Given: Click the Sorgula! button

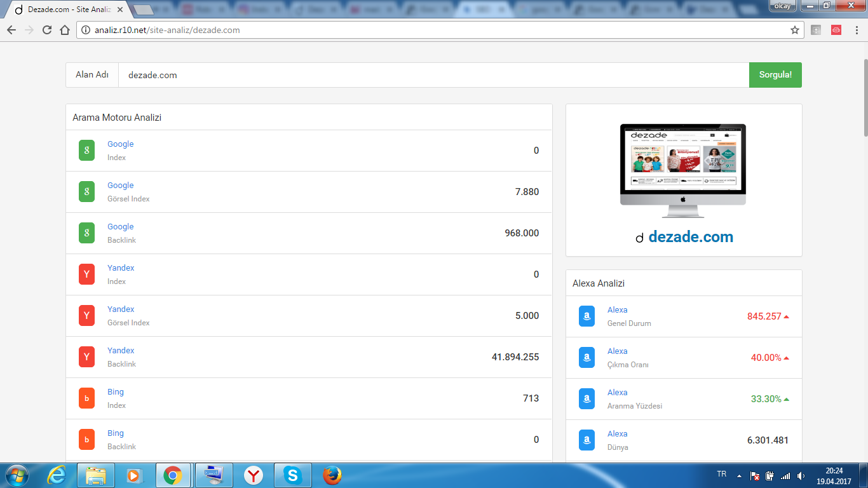Looking at the screenshot, I should 775,75.
